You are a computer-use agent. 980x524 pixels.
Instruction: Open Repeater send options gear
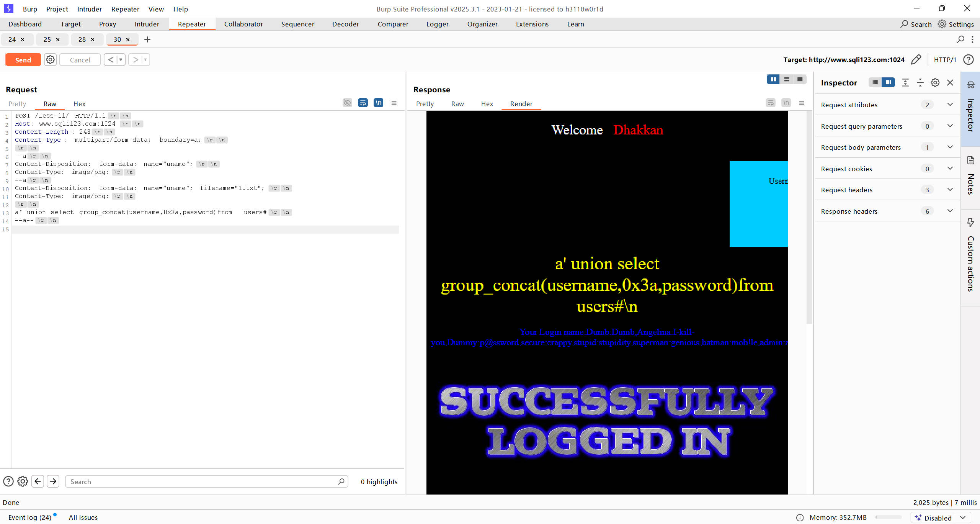click(x=50, y=60)
